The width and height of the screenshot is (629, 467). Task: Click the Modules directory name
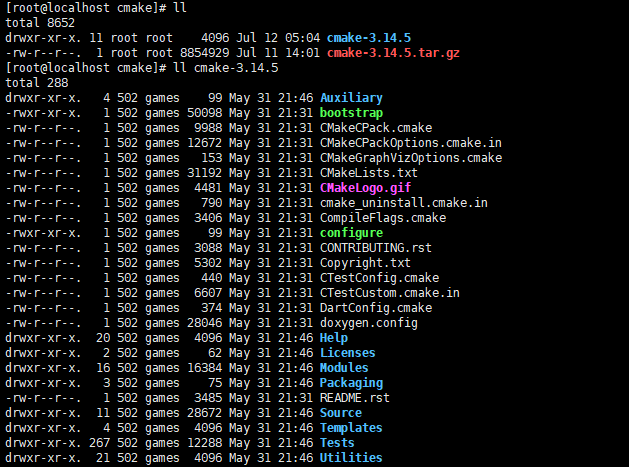(x=344, y=368)
